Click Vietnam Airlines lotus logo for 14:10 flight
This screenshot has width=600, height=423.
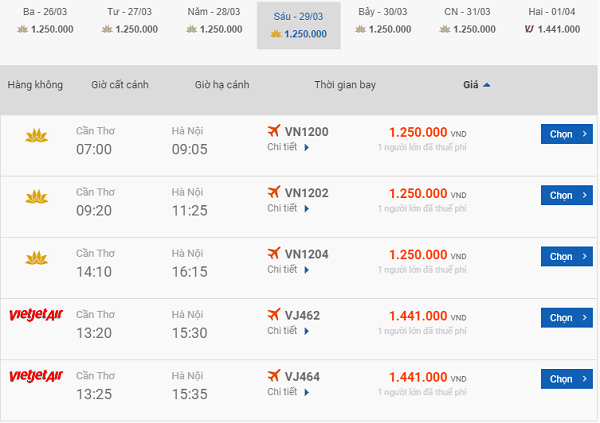click(36, 260)
